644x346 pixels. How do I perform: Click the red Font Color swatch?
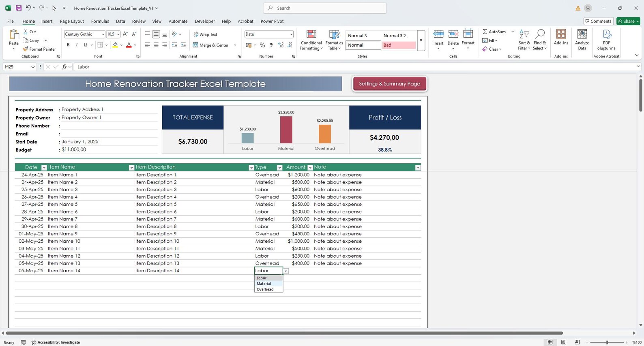click(x=129, y=45)
